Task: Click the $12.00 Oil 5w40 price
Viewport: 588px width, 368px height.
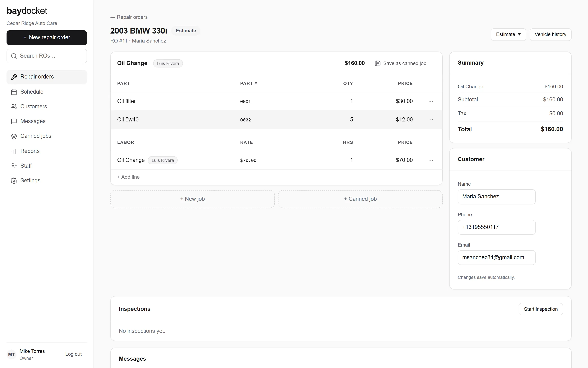Action: 404,120
